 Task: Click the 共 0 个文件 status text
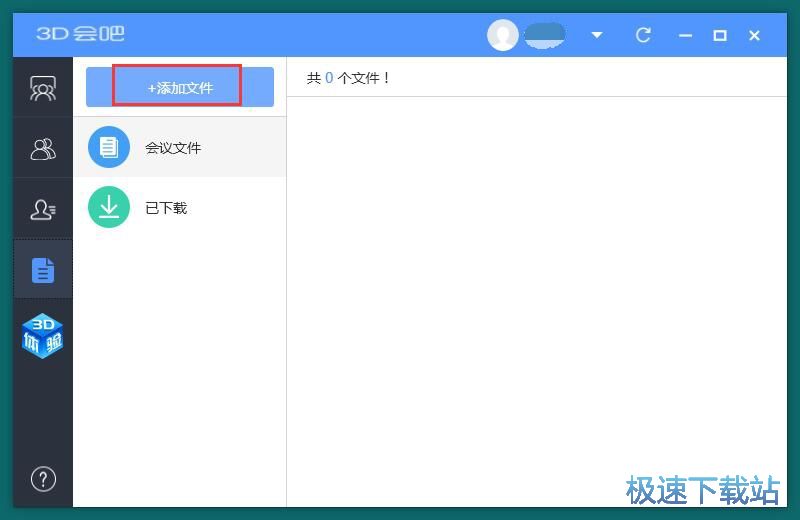click(x=348, y=78)
